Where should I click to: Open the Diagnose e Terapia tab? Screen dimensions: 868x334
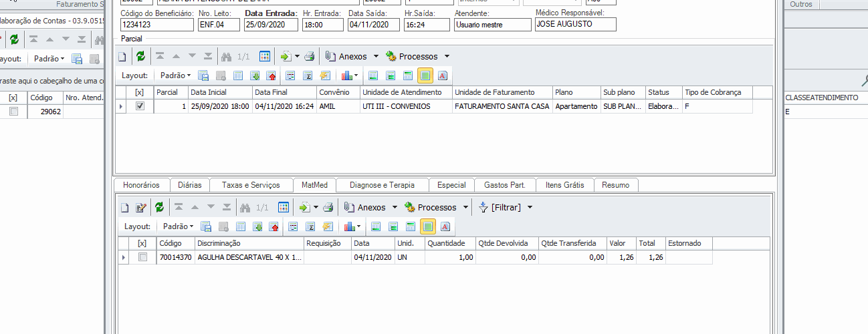click(382, 185)
